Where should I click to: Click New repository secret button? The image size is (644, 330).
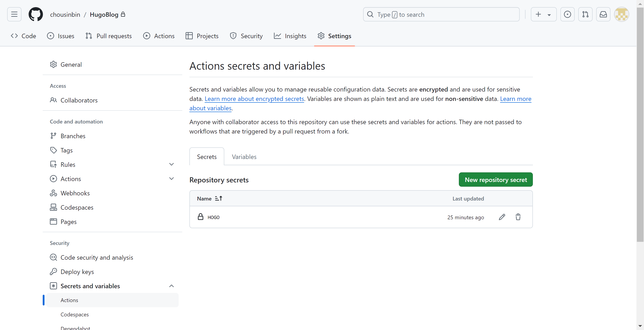click(496, 180)
